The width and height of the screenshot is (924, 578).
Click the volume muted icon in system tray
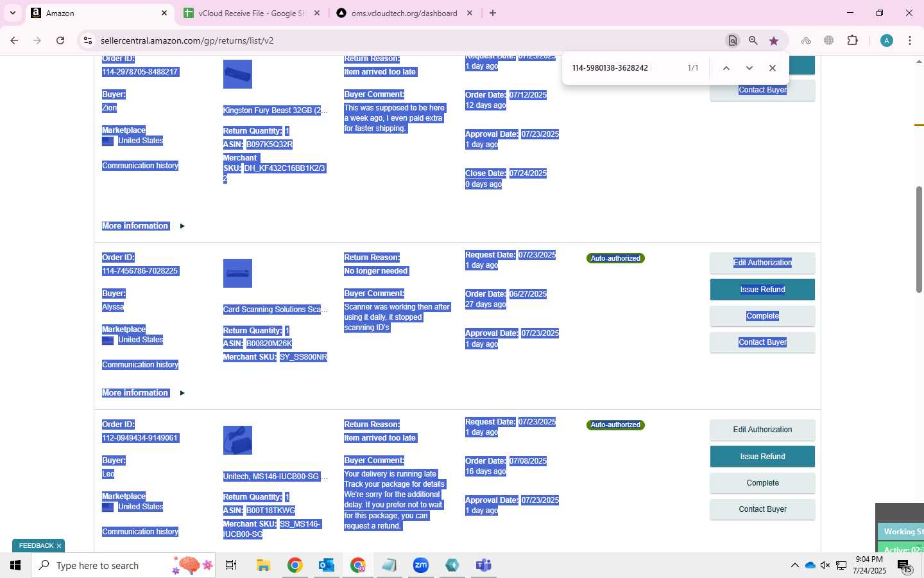pos(825,565)
